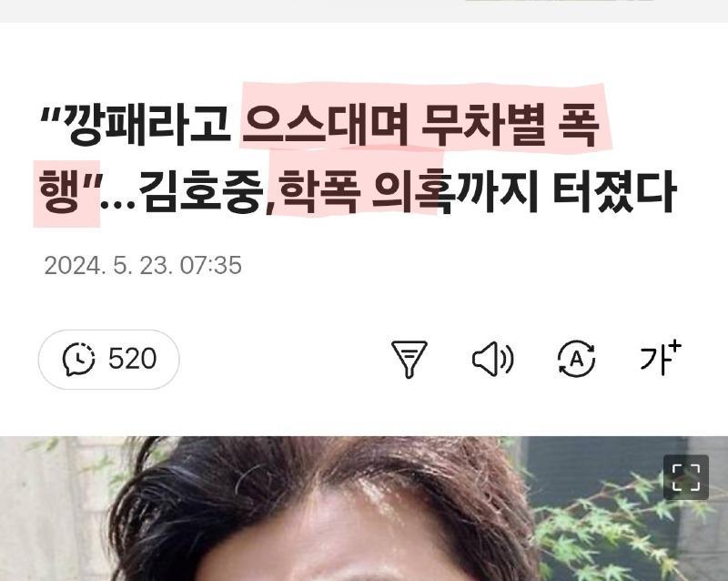Open the 520 comments button
This screenshot has width=728, height=581.
108,360
